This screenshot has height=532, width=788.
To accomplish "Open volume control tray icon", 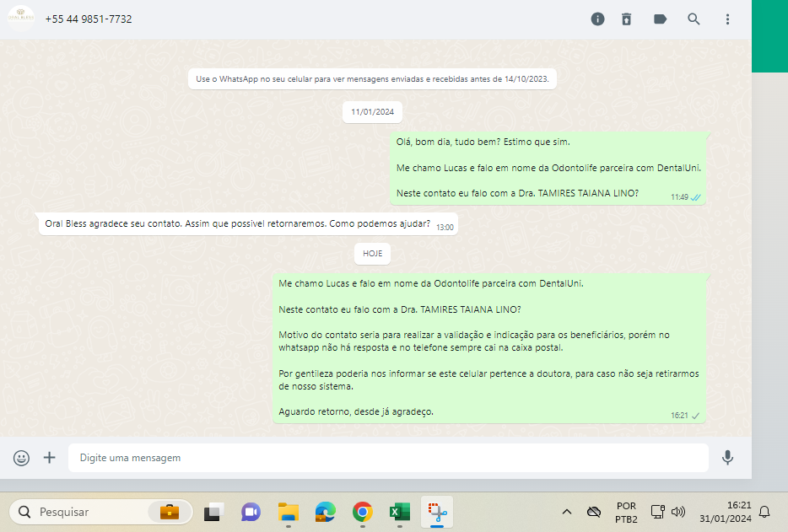I will coord(678,512).
